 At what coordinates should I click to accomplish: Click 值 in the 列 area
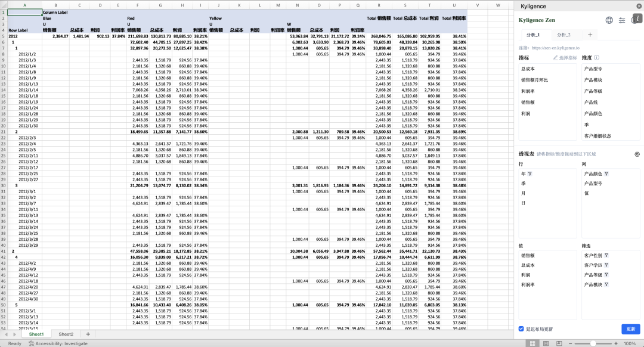pos(587,193)
